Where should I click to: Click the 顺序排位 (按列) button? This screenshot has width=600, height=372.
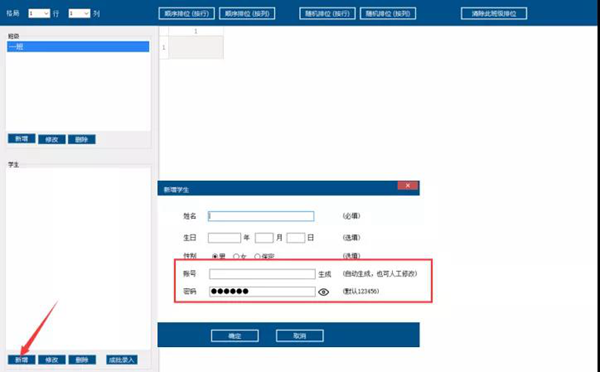coord(247,13)
